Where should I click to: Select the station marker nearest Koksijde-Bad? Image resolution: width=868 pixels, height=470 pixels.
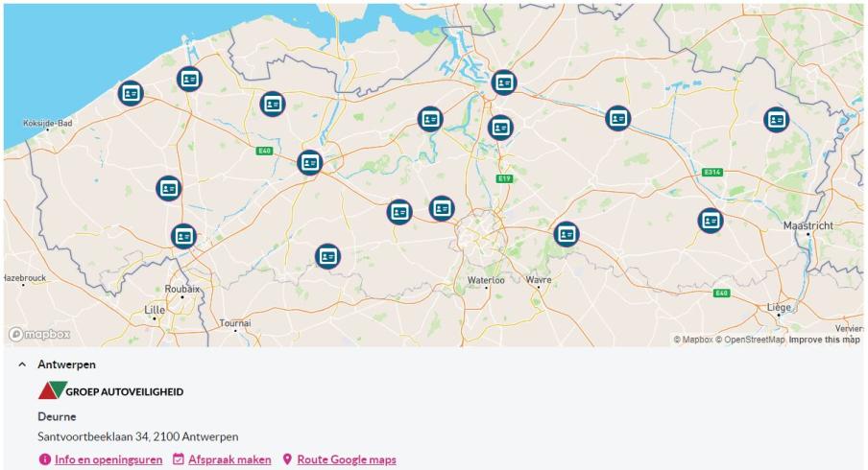click(x=131, y=93)
